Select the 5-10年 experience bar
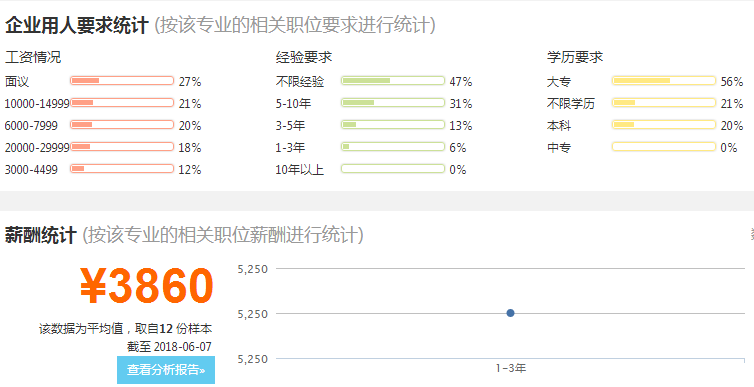This screenshot has height=387, width=754. (x=393, y=103)
